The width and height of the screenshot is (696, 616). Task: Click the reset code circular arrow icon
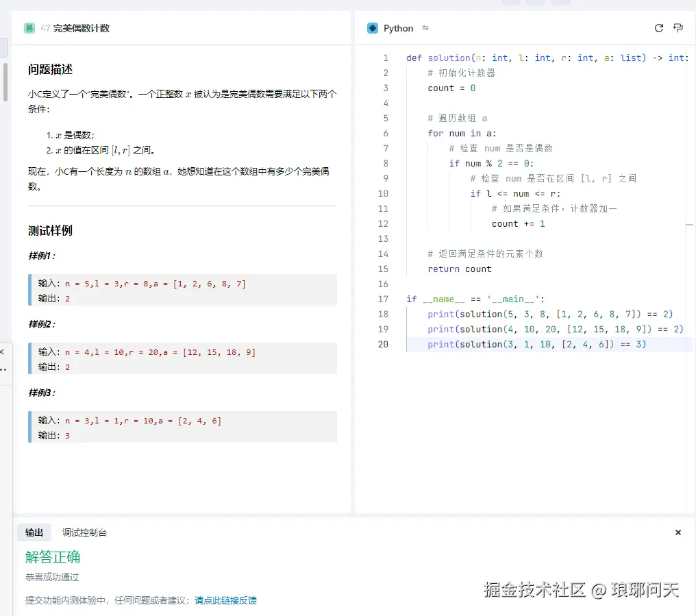(x=658, y=28)
